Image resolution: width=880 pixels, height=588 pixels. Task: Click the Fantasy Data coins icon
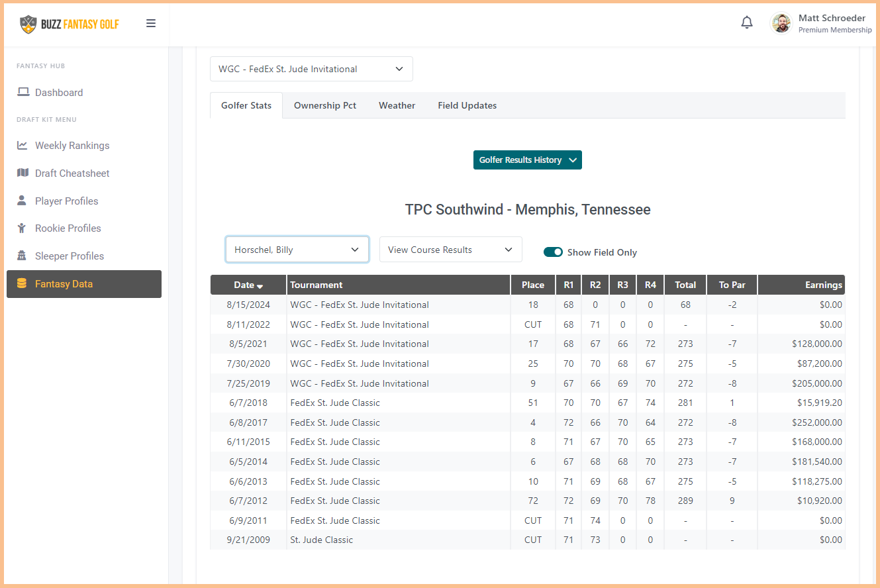[22, 283]
